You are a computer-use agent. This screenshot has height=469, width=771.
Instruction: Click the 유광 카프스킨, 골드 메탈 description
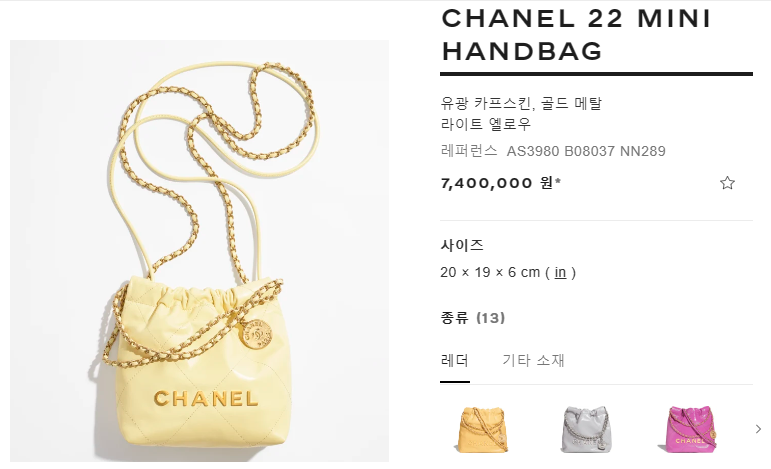[521, 103]
